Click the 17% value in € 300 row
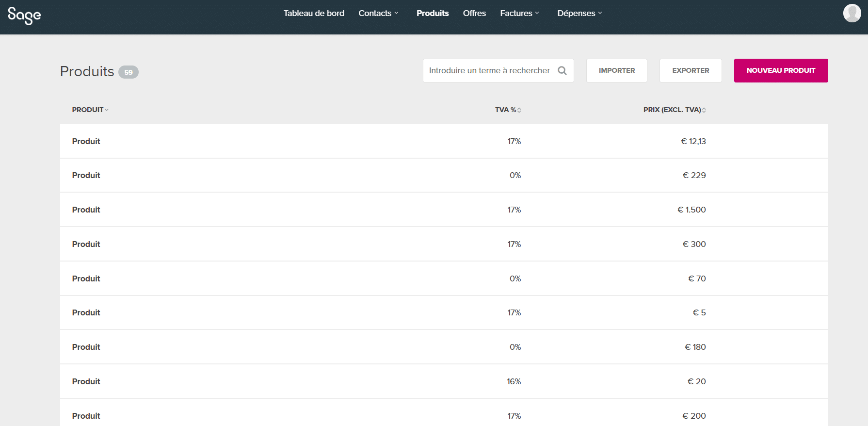 click(514, 244)
